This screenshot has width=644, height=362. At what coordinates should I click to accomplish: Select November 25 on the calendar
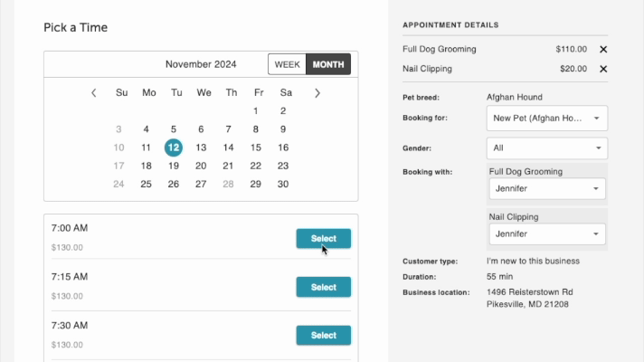tap(147, 184)
